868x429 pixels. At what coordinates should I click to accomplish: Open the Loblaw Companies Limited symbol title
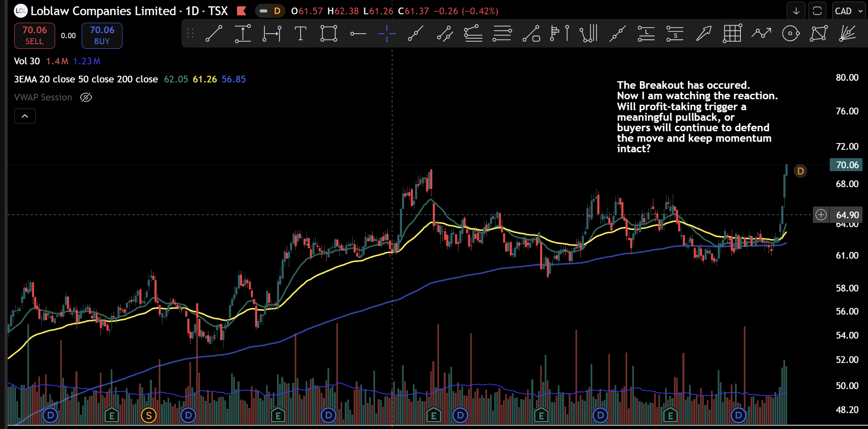(103, 11)
